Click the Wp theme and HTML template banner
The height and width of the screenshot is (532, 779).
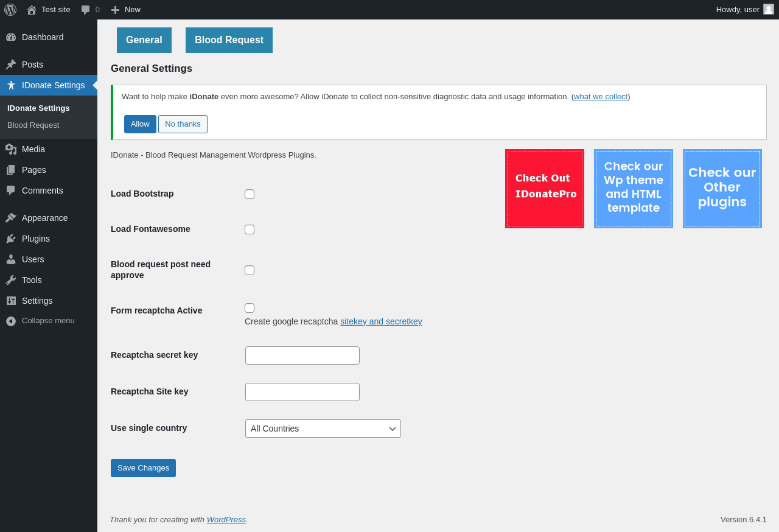pos(634,189)
